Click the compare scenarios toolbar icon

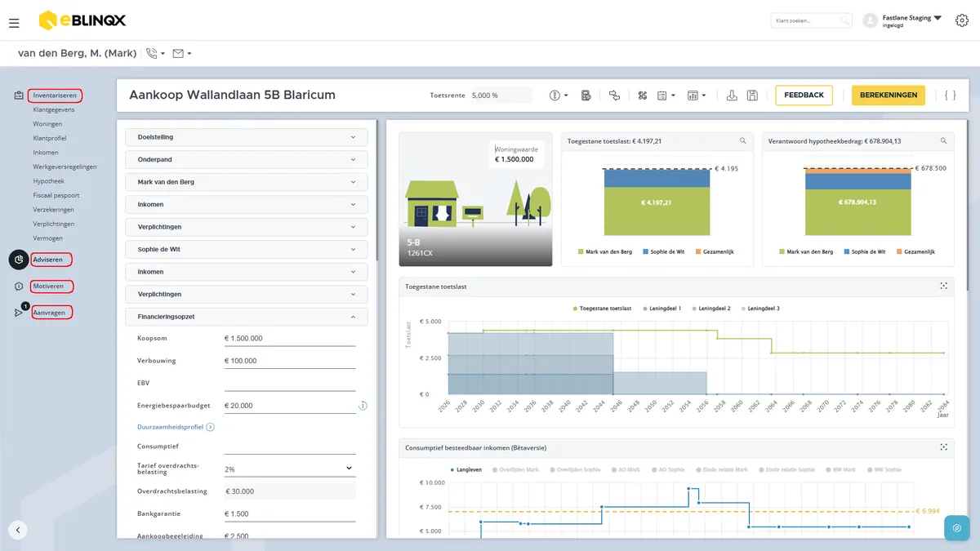(x=615, y=96)
